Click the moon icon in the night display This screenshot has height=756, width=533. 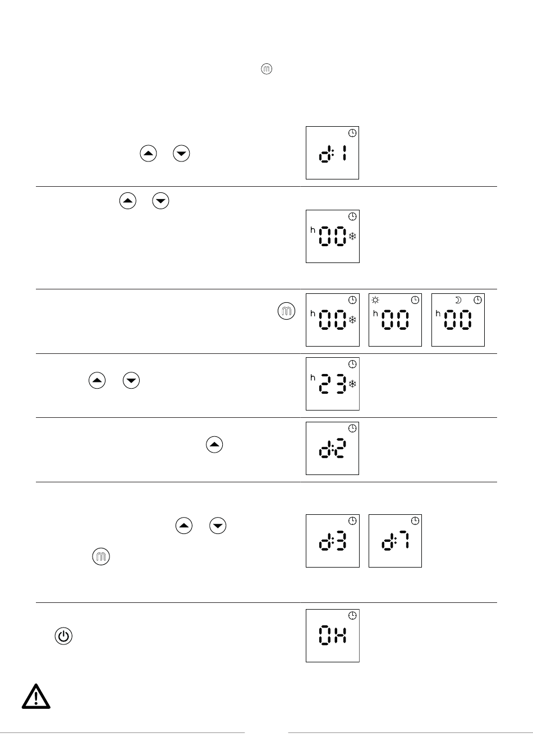(458, 300)
